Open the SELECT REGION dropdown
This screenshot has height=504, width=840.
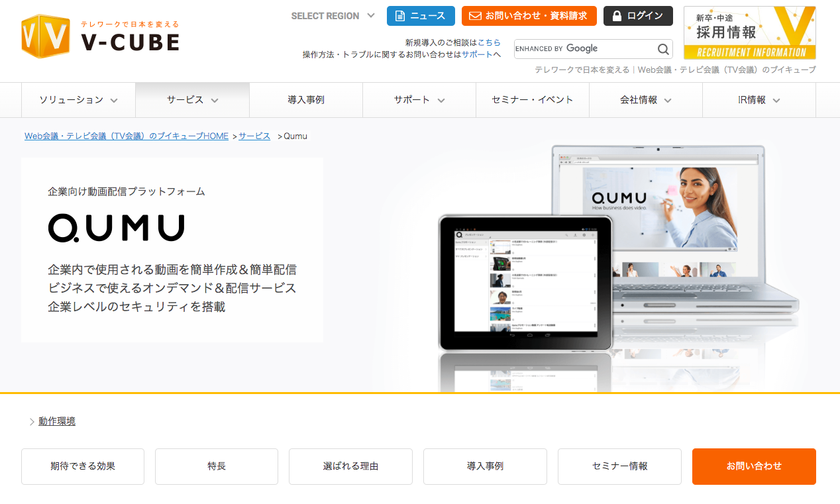[333, 16]
